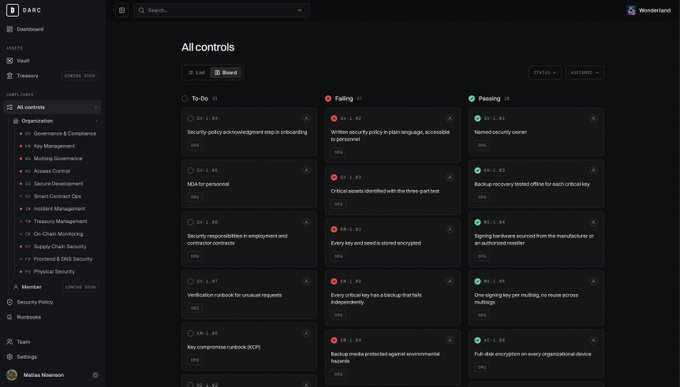Click passing status icon on AC-1.06
The width and height of the screenshot is (680, 387).
[x=477, y=341]
